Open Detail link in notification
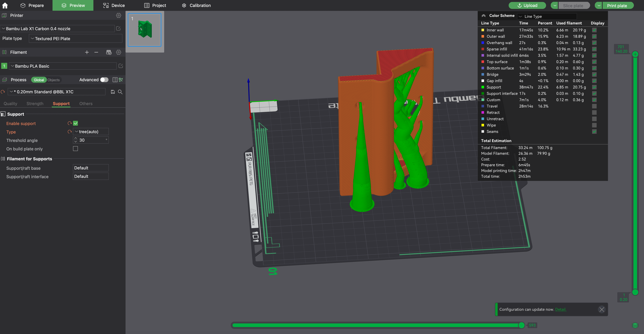This screenshot has width=644, height=334. coord(561,310)
